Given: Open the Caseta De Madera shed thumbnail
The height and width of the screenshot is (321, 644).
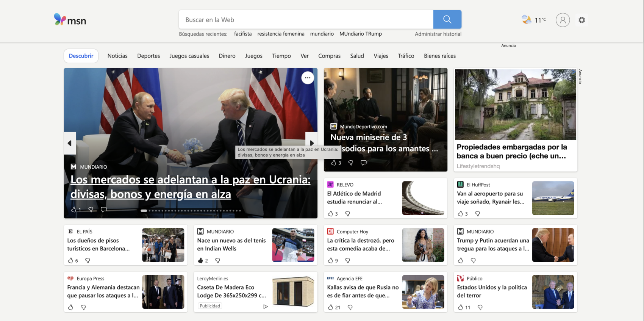Looking at the screenshot, I should tap(293, 291).
